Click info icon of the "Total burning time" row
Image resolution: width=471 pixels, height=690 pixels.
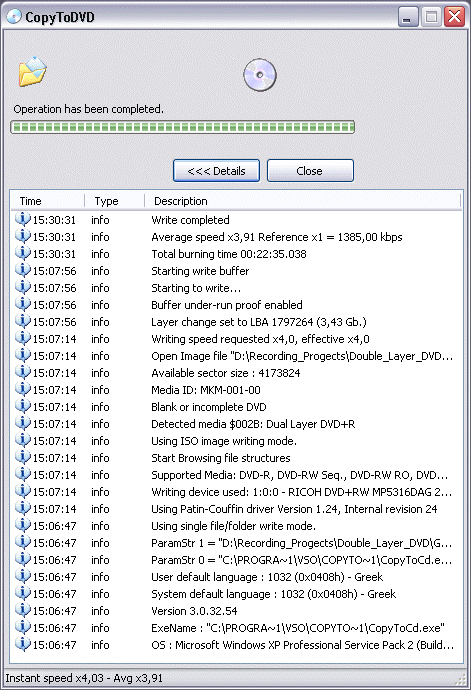coord(22,253)
